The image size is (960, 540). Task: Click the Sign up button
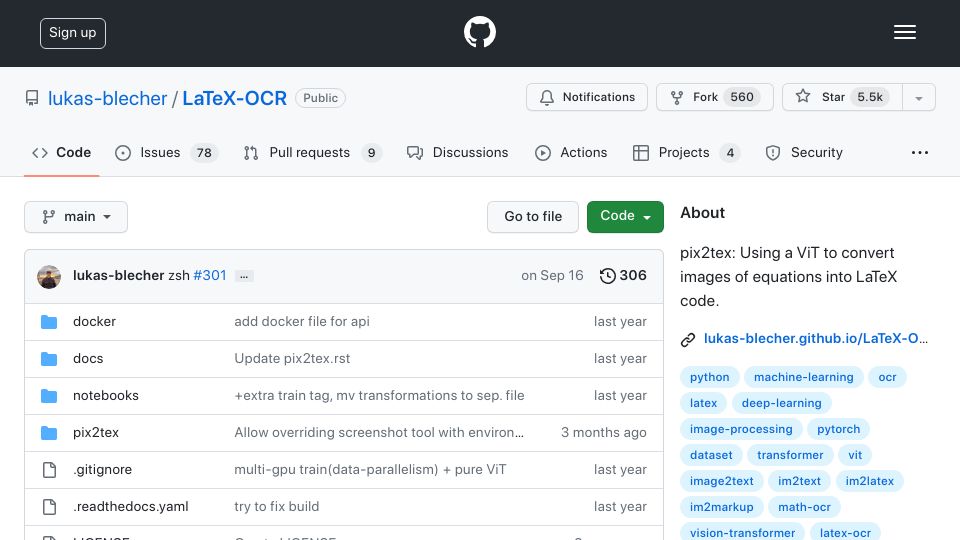pos(73,33)
